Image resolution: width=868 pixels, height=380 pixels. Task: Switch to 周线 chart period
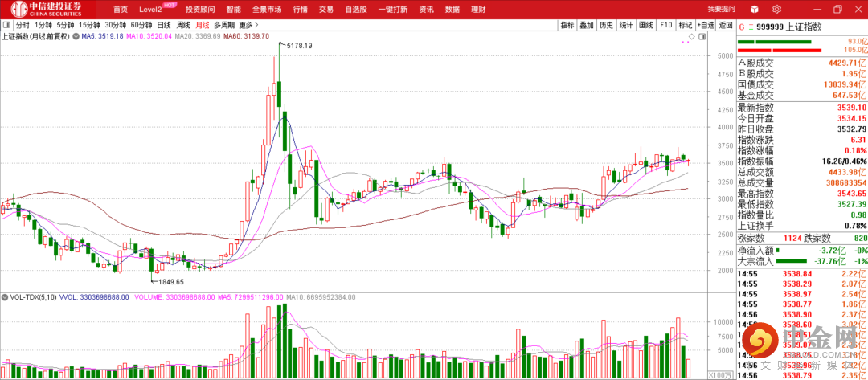tap(183, 25)
